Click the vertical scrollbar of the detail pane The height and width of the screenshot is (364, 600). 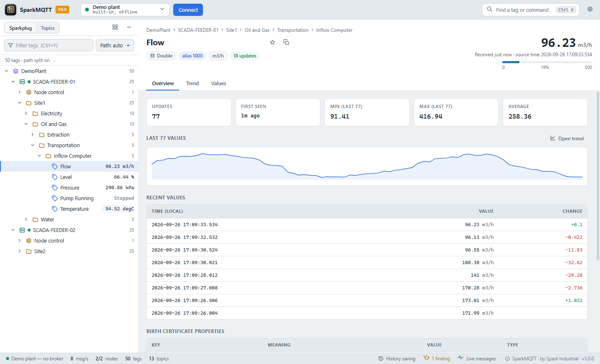click(x=598, y=175)
